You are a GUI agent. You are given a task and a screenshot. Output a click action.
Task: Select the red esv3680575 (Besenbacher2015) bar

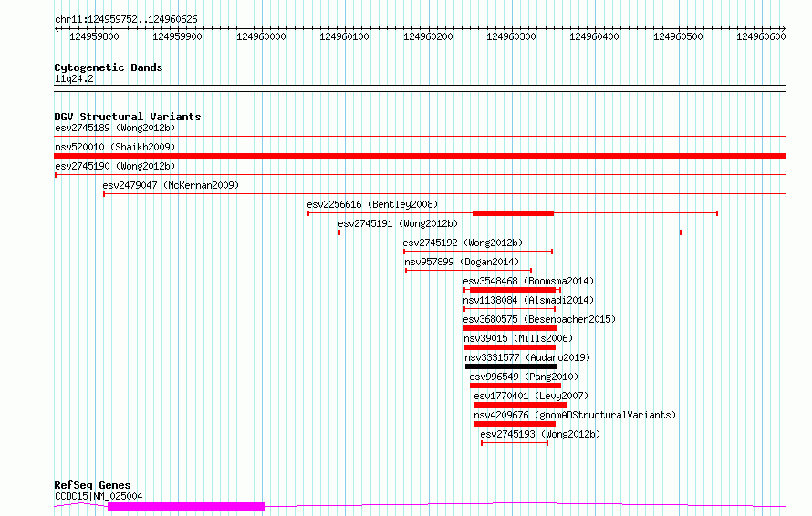point(510,328)
